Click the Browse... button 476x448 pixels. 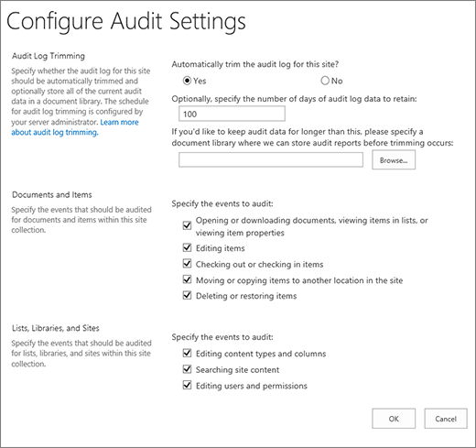click(394, 159)
